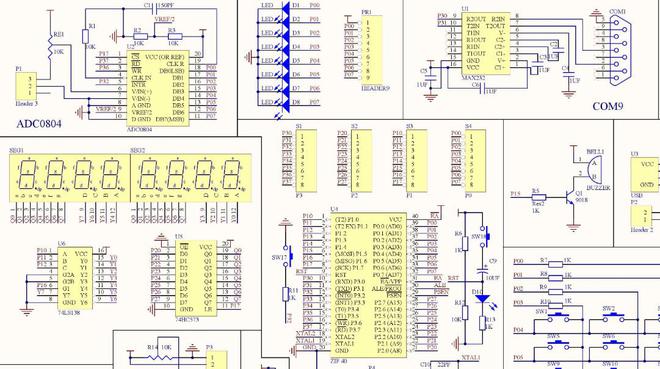Select resistor R1 near ADC0804
This screenshot has width=660, height=369.
[x=85, y=37]
